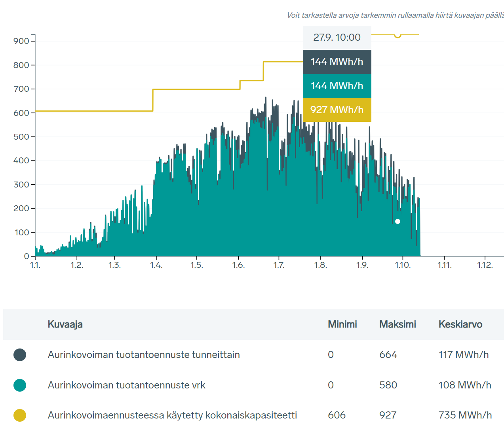Click the 'Voit tarkastella arvoja tarkemmin' hint text
Screen dimensions: 504x428
(x=395, y=15)
